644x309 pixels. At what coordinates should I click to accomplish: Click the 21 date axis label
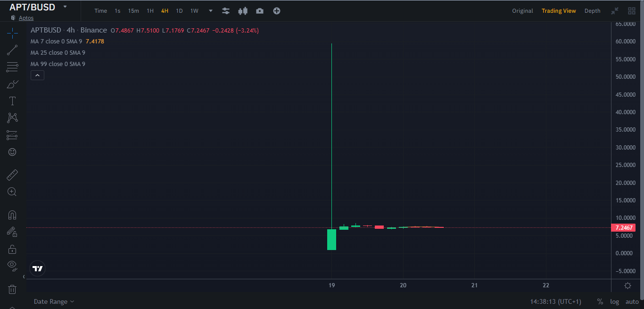[475, 285]
